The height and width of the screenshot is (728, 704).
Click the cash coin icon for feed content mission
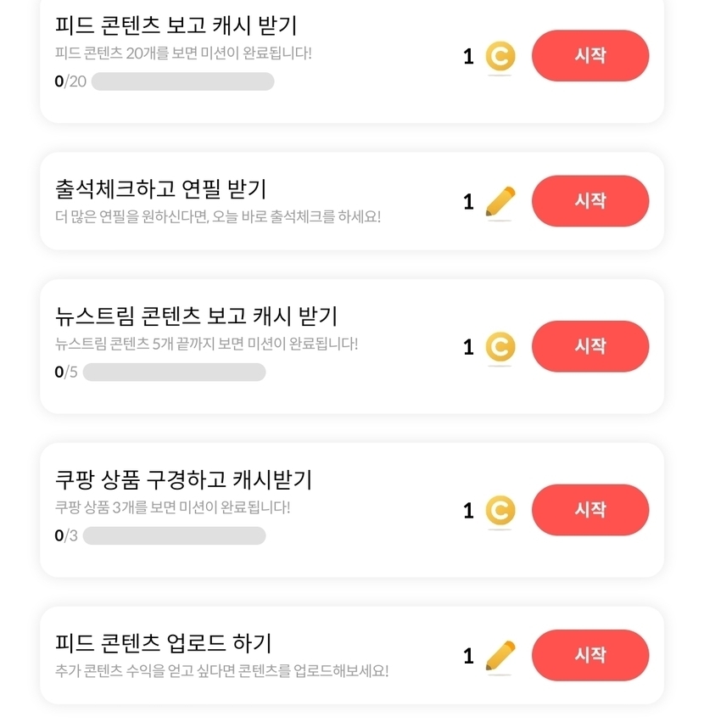point(500,57)
